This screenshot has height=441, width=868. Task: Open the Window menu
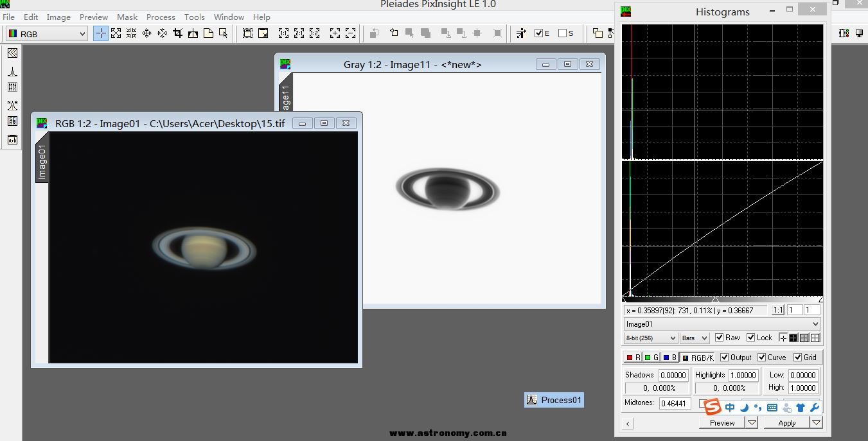(x=229, y=17)
